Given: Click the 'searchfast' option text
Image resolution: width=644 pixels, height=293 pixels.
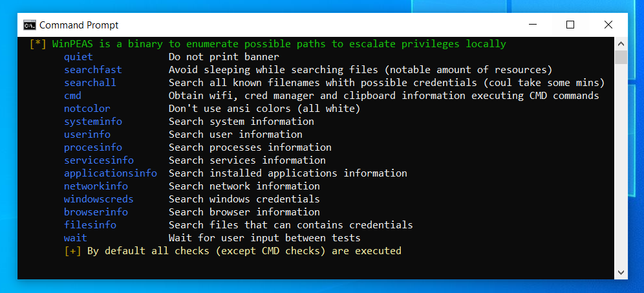Looking at the screenshot, I should (x=93, y=70).
